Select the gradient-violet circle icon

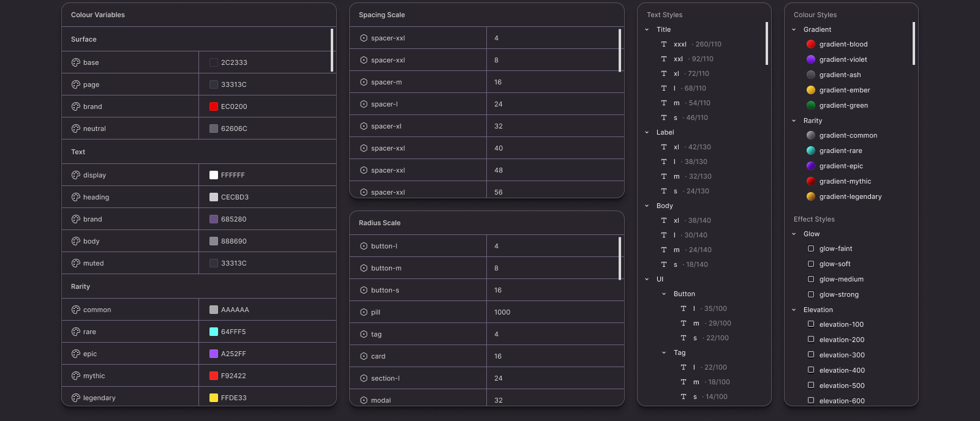point(811,59)
